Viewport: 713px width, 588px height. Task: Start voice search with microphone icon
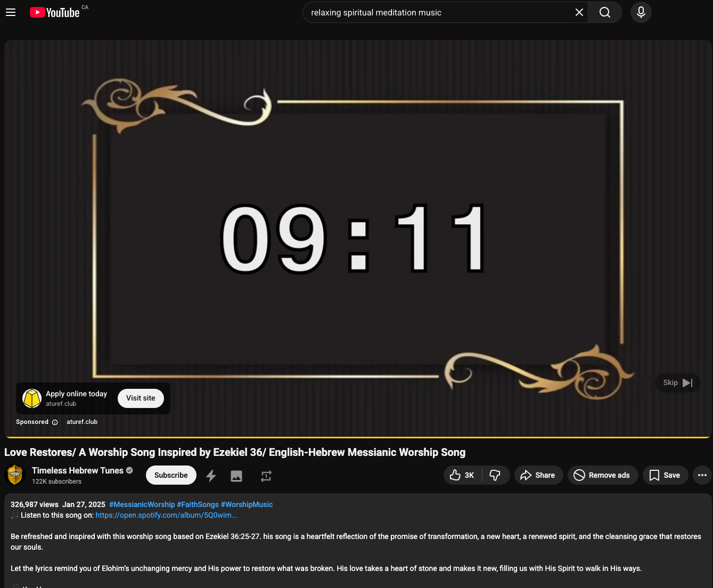[641, 12]
